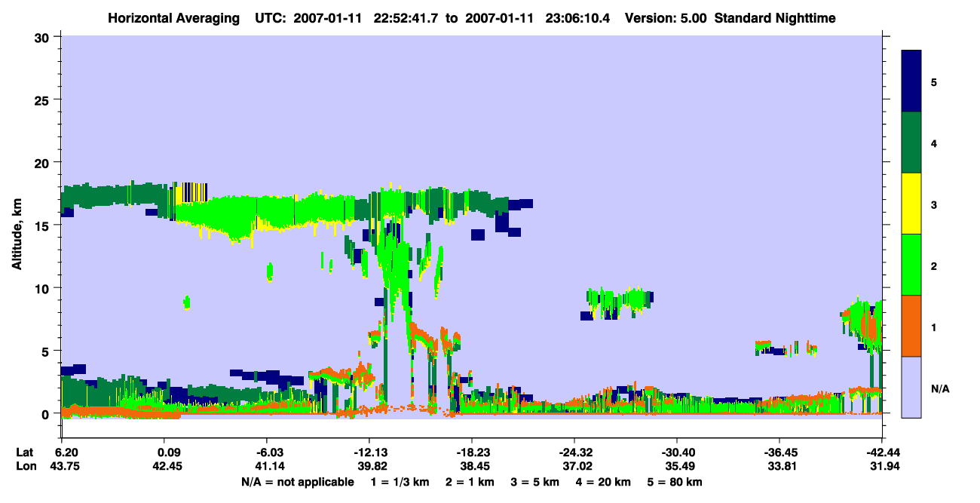Click longitude value '31.94'
980x503 pixels.
pyautogui.click(x=884, y=466)
